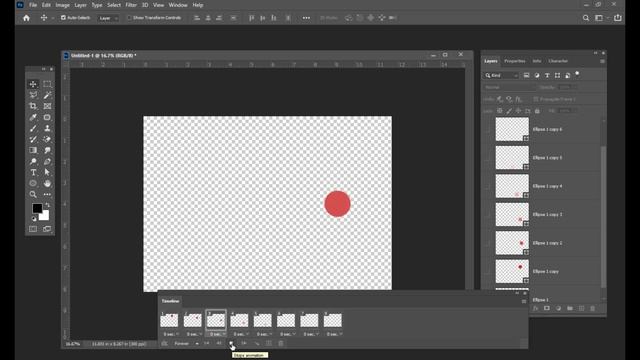Select the Move tool in toolbox

(x=33, y=84)
